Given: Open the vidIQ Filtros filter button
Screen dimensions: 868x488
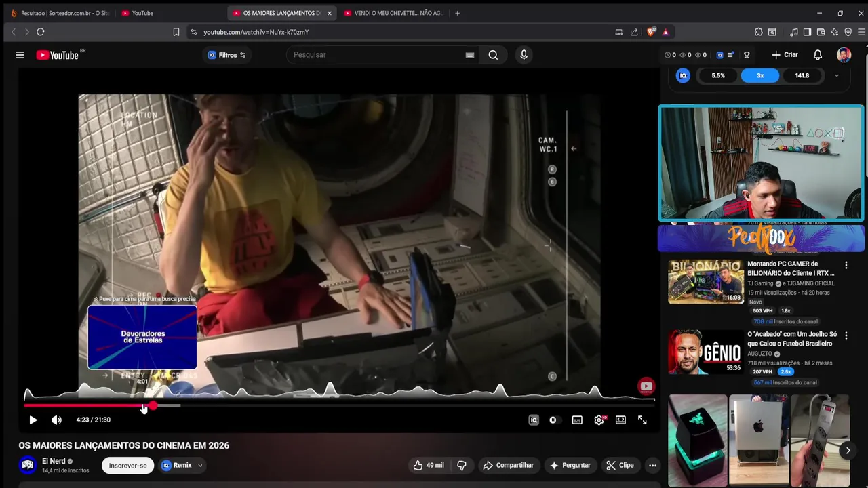Looking at the screenshot, I should pos(227,55).
